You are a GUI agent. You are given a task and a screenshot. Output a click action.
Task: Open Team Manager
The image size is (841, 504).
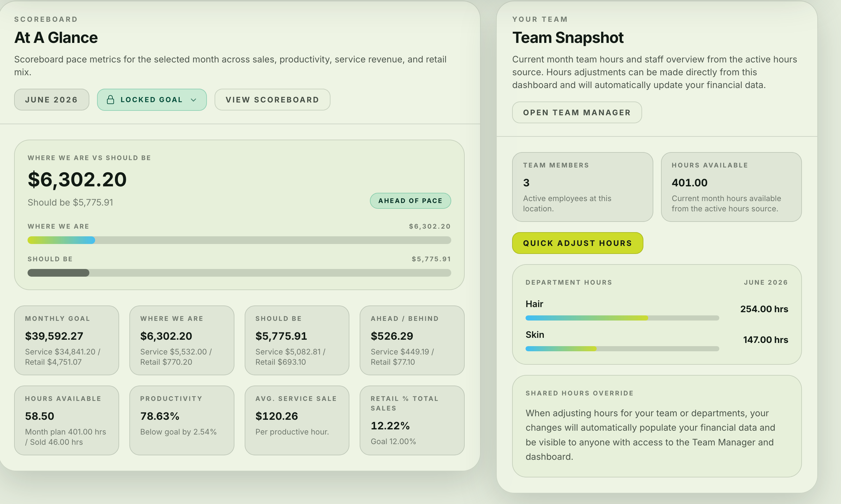(x=577, y=112)
